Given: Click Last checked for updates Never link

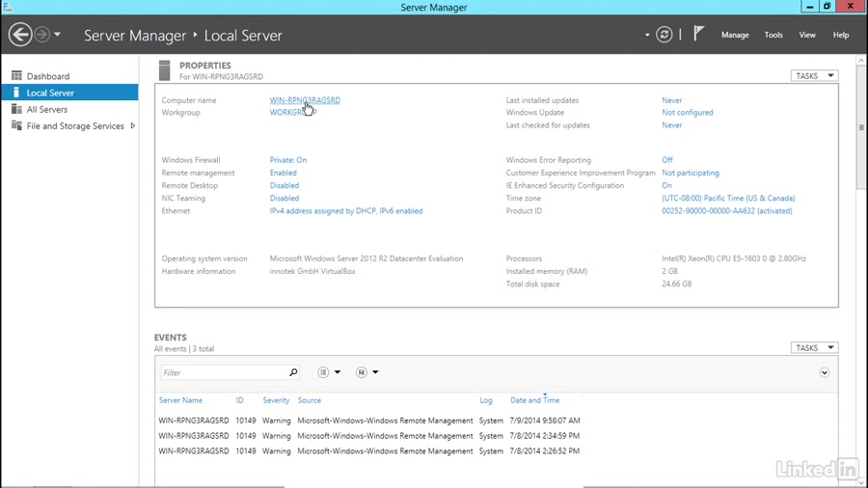Looking at the screenshot, I should pyautogui.click(x=671, y=125).
